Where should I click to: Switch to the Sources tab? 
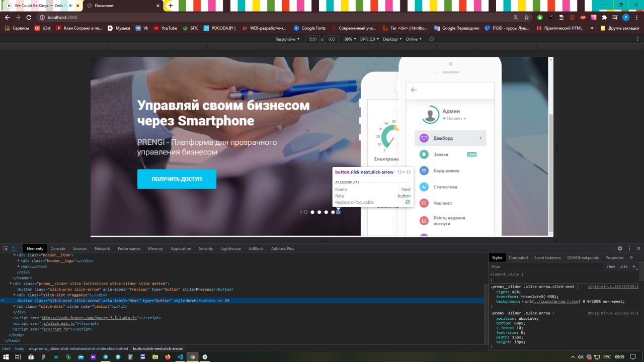79,248
